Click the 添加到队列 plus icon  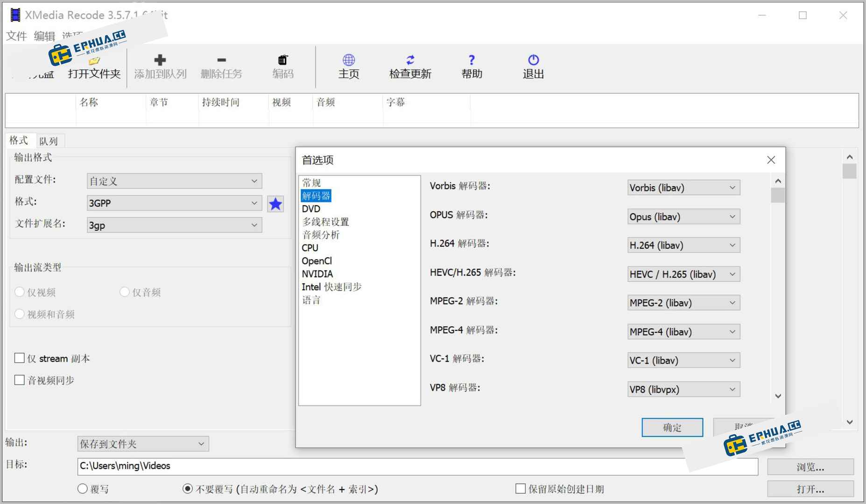(x=160, y=61)
